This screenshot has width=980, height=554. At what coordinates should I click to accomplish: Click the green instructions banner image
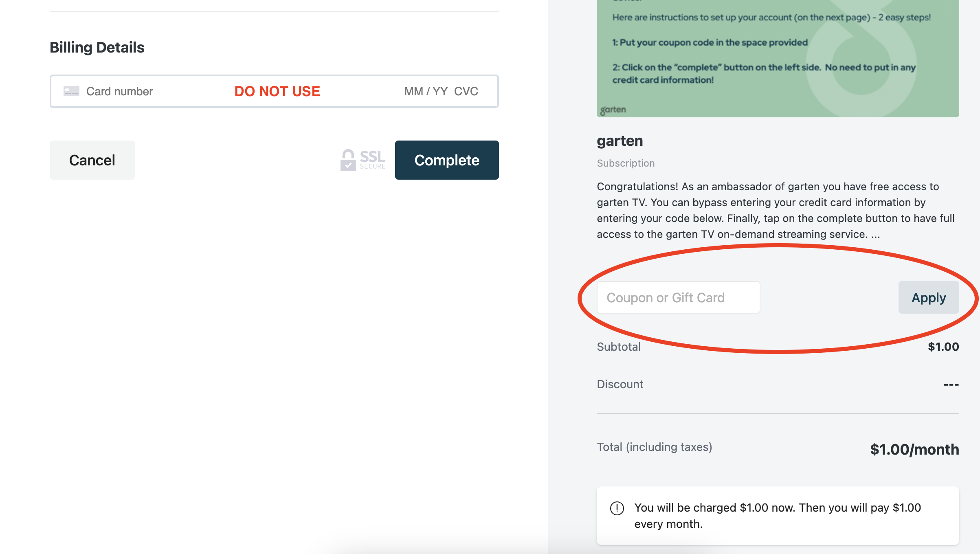coord(778,59)
